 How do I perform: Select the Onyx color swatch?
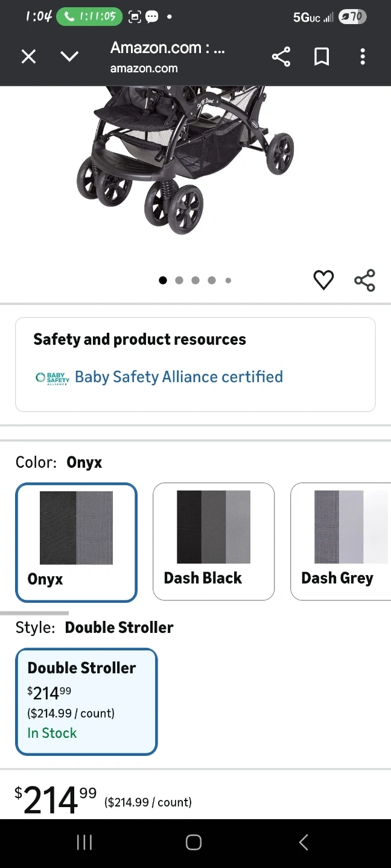point(77,542)
